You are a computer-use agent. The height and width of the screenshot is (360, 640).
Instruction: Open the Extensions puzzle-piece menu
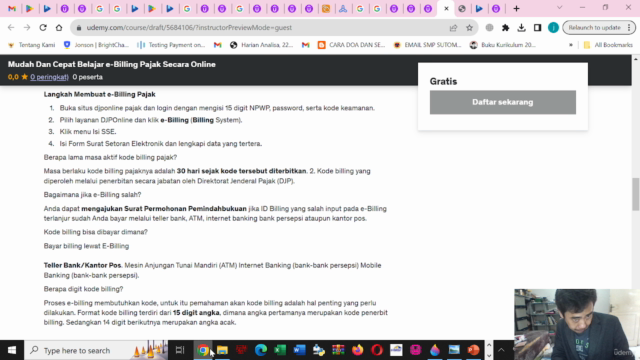[x=505, y=28]
